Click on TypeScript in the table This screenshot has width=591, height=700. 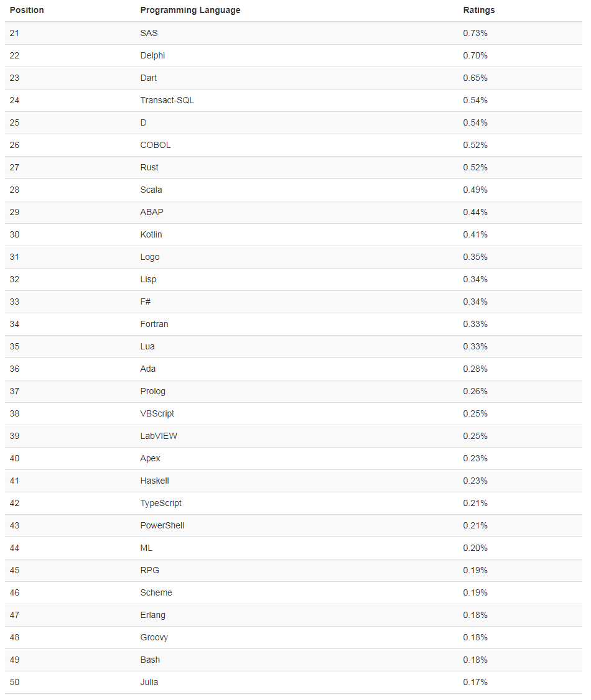pyautogui.click(x=161, y=503)
